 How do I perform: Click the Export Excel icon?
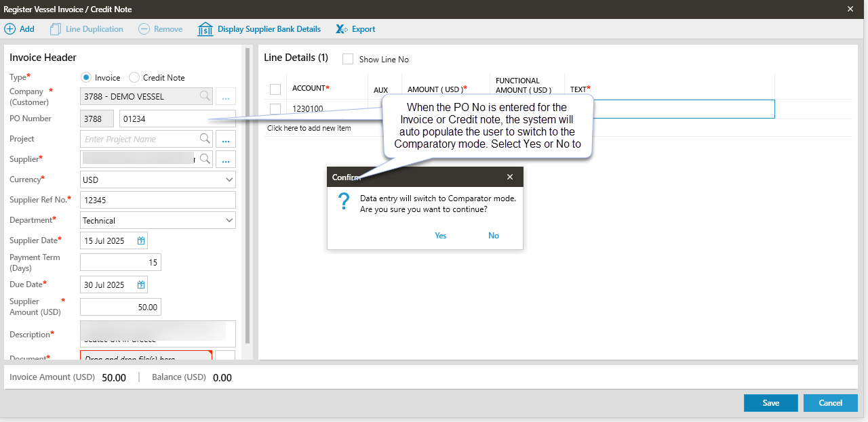click(x=342, y=29)
